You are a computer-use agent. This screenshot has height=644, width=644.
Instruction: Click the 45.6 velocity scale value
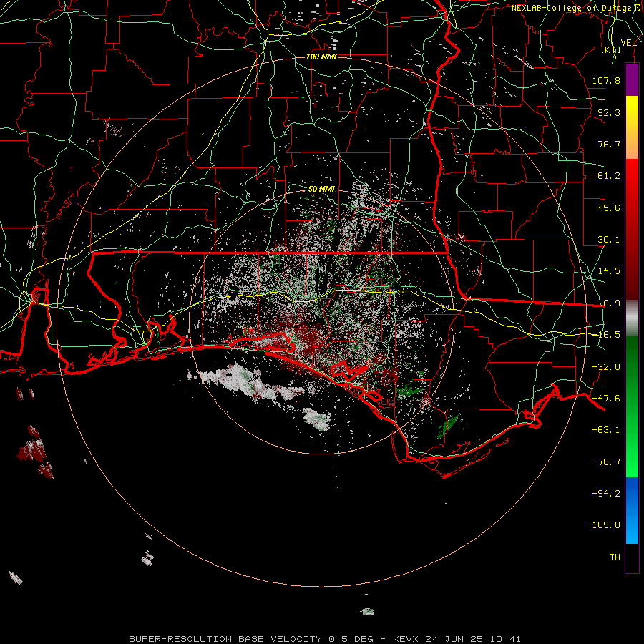609,208
